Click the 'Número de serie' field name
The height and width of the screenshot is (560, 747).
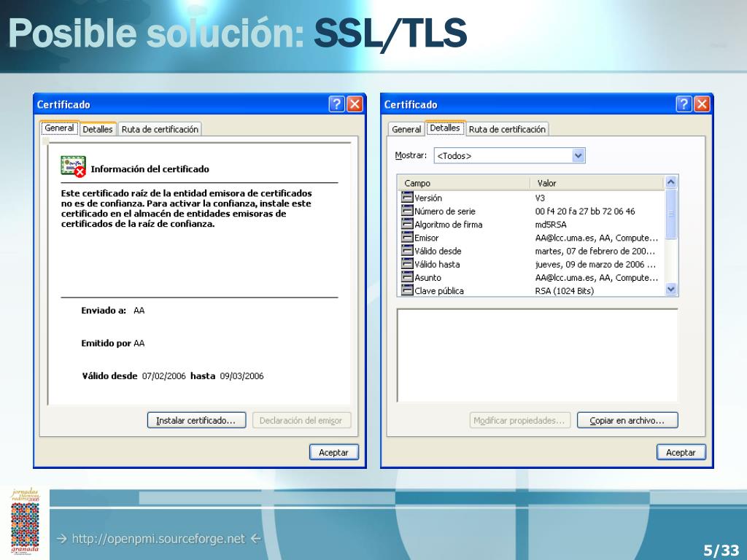pos(445,211)
